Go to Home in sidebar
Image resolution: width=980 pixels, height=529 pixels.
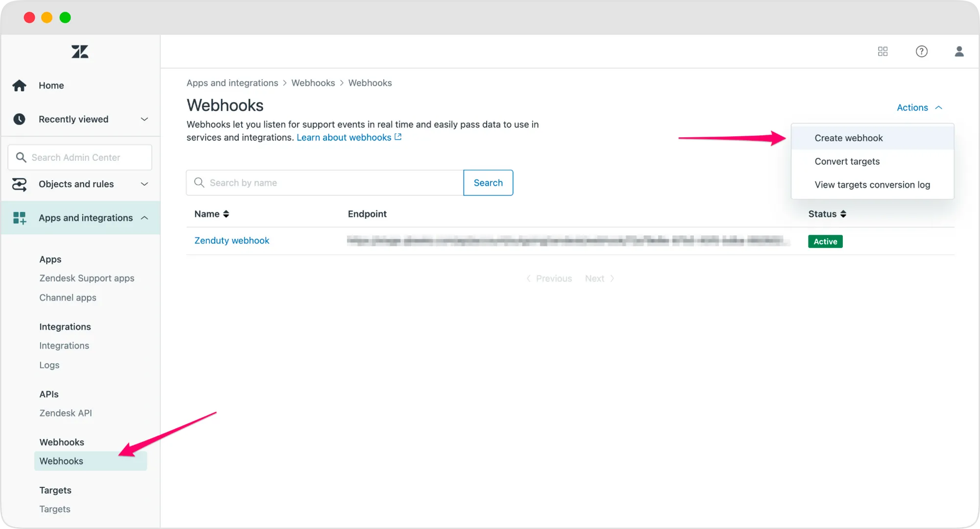coord(51,85)
